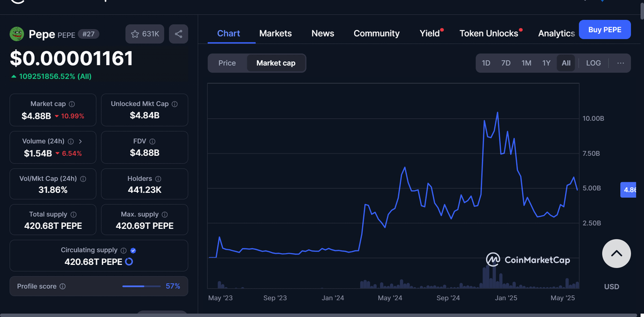Screen dimensions: 644x317
Task: Select 1M chart range
Action: coord(526,63)
